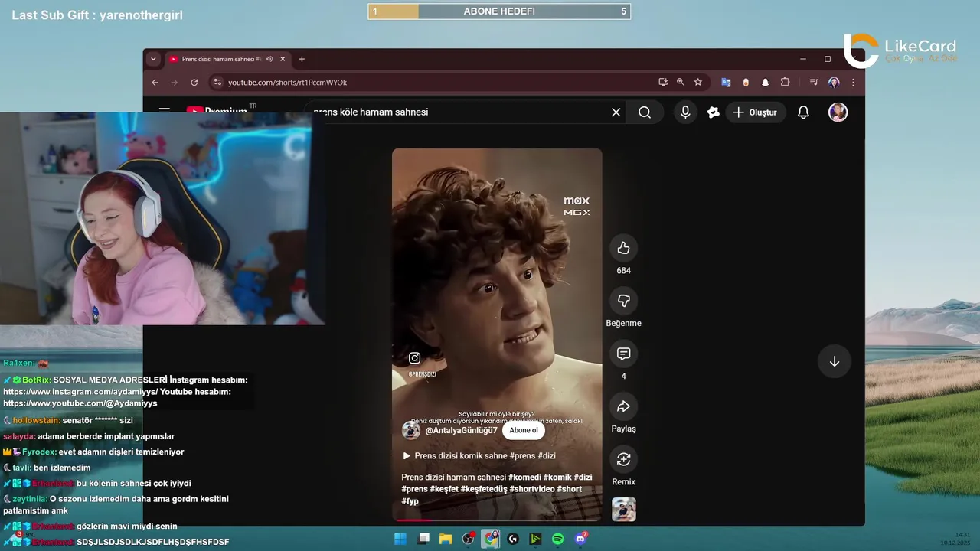
Task: Click chat username Fyrodex
Action: (x=39, y=452)
